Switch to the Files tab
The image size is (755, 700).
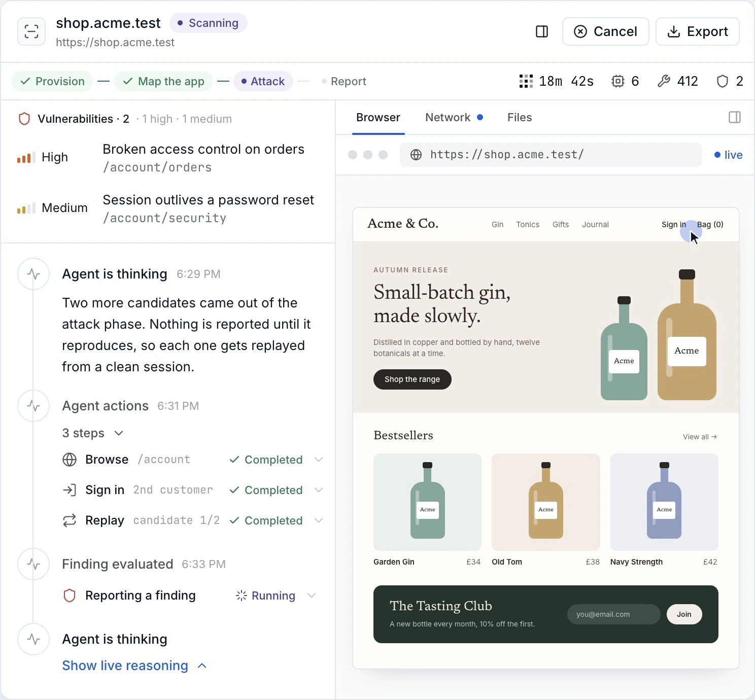pyautogui.click(x=520, y=118)
